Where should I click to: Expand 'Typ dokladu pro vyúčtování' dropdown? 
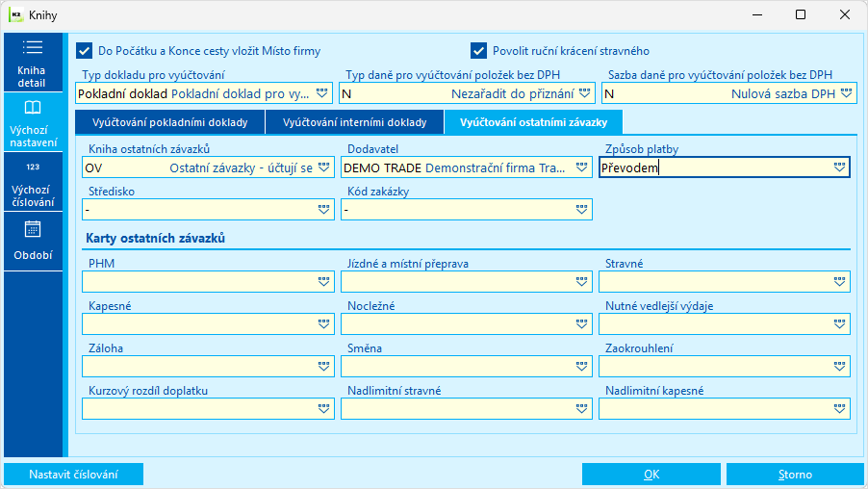coord(321,93)
